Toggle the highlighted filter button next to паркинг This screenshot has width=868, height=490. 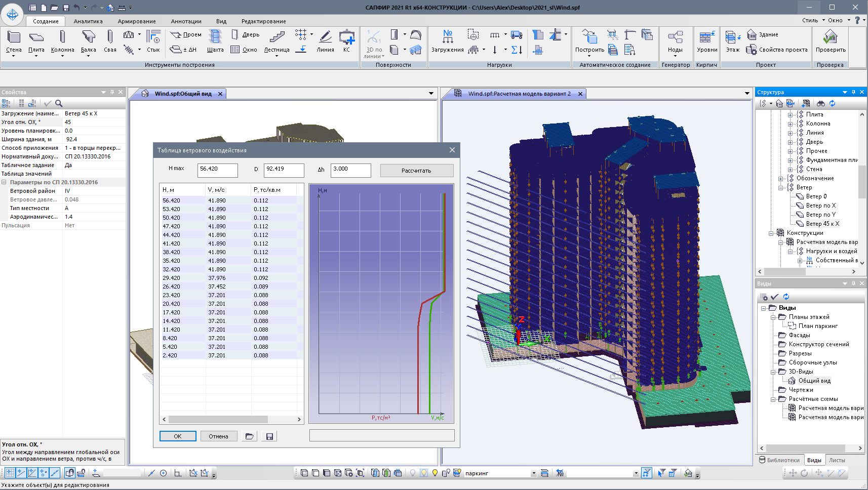(x=646, y=473)
